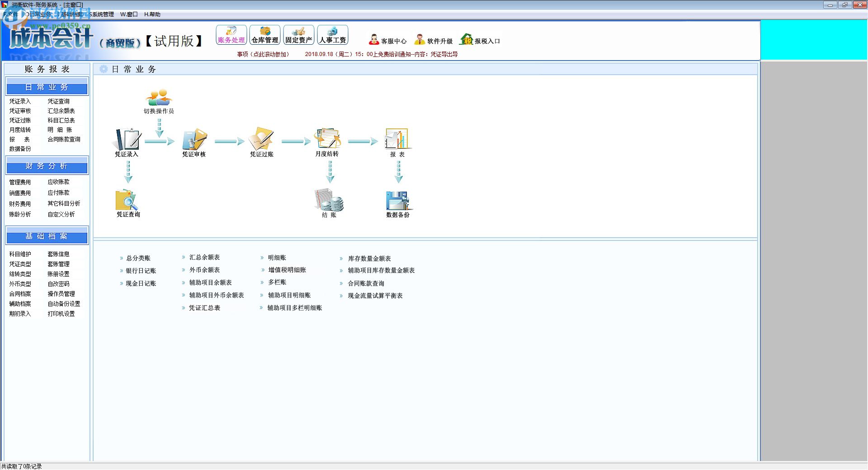Open 应付账款 in the sidebar
This screenshot has width=868, height=470.
point(59,193)
